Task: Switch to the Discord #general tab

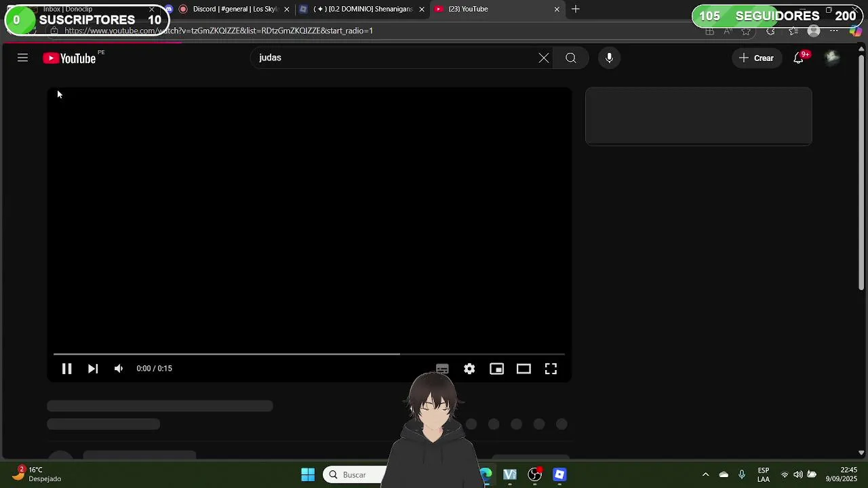Action: (234, 9)
